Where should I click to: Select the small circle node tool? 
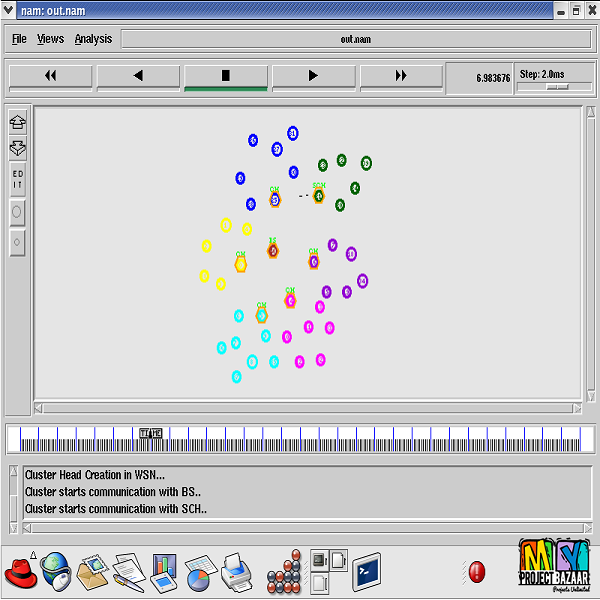pyautogui.click(x=17, y=242)
